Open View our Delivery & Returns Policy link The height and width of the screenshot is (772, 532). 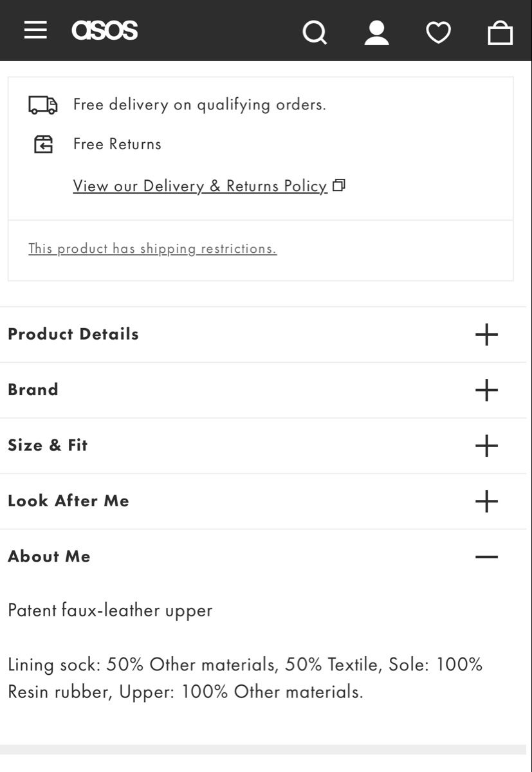[200, 186]
